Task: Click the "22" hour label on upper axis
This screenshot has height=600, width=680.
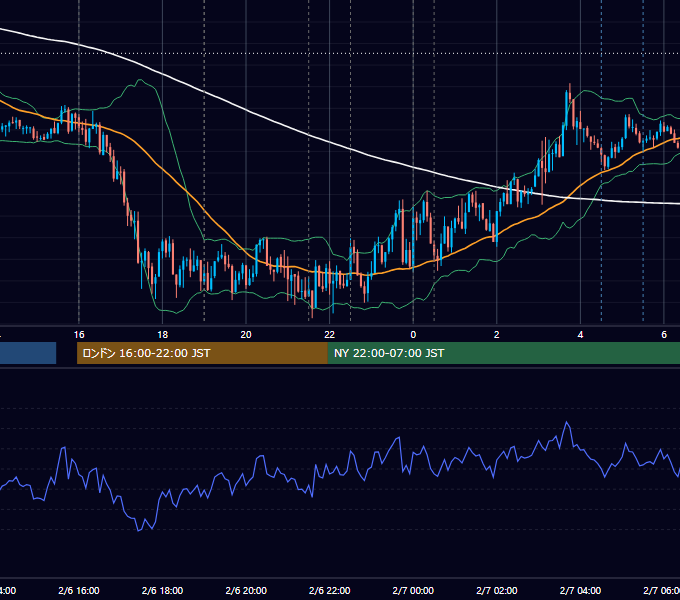Action: (x=330, y=335)
